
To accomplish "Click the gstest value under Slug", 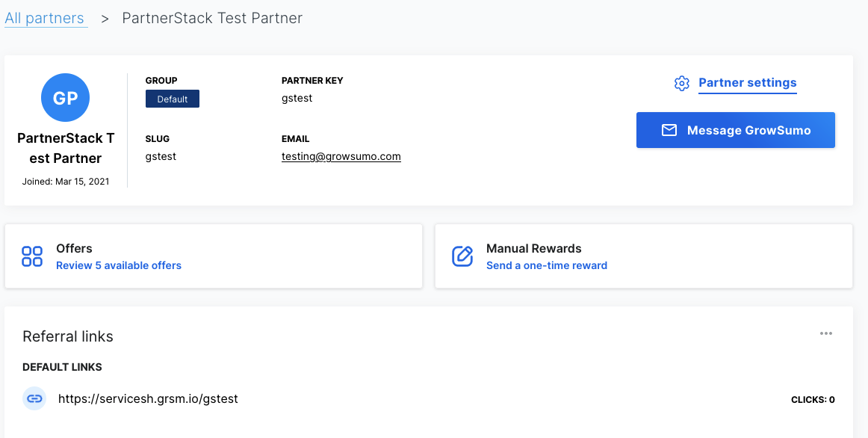I will tap(161, 156).
